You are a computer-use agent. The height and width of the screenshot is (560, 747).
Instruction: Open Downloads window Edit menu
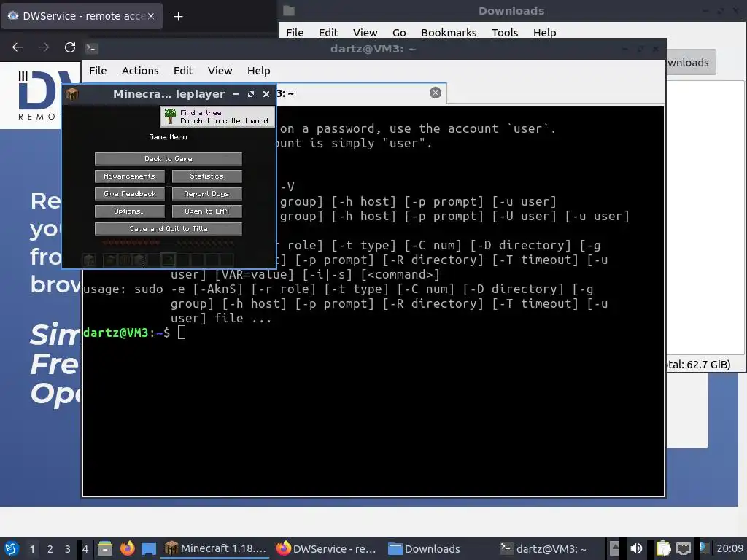328,32
